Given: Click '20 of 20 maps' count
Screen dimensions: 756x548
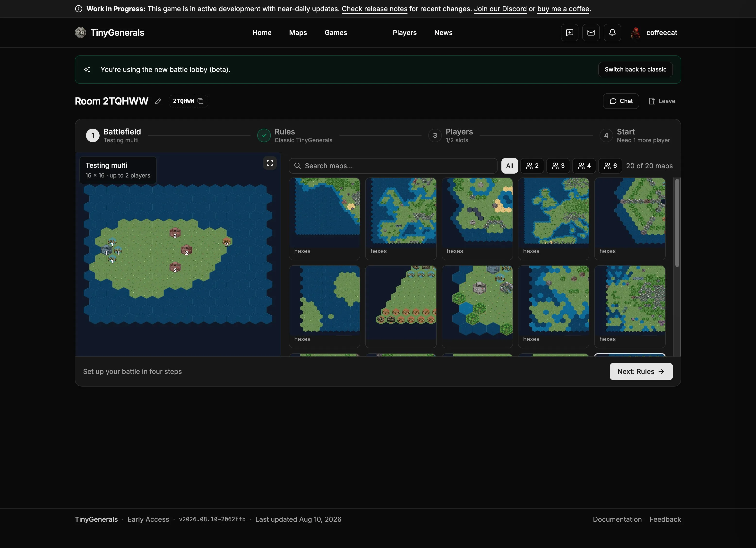Looking at the screenshot, I should click(649, 166).
